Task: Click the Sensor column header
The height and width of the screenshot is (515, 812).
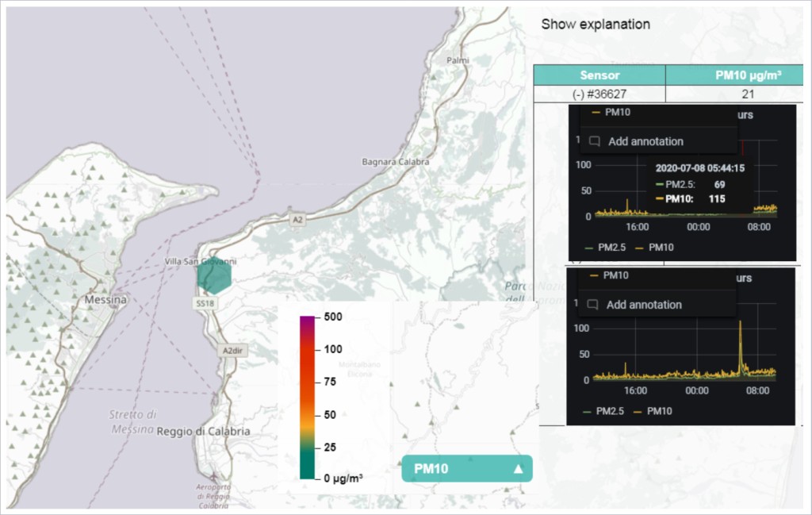Action: pos(599,75)
